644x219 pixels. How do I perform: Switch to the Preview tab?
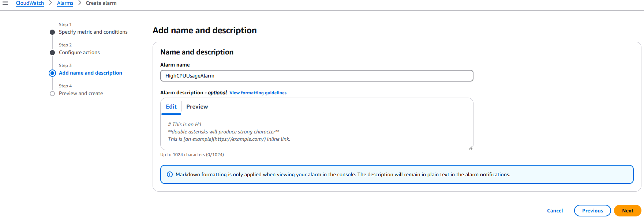[x=197, y=107]
